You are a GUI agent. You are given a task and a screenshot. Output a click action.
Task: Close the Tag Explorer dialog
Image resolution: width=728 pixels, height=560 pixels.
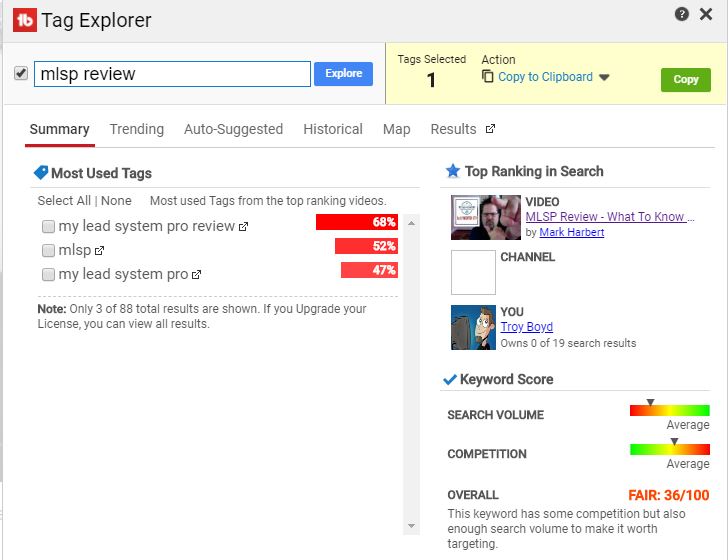(706, 14)
